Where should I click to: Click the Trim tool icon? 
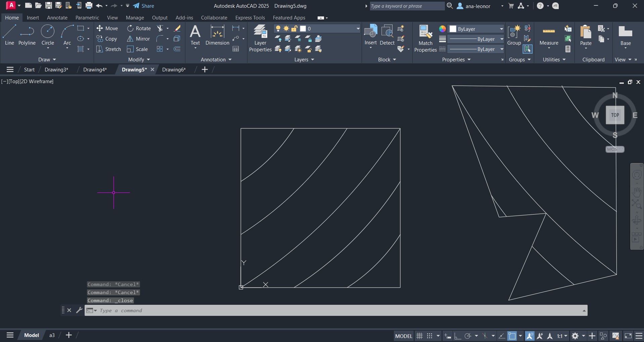point(160,28)
